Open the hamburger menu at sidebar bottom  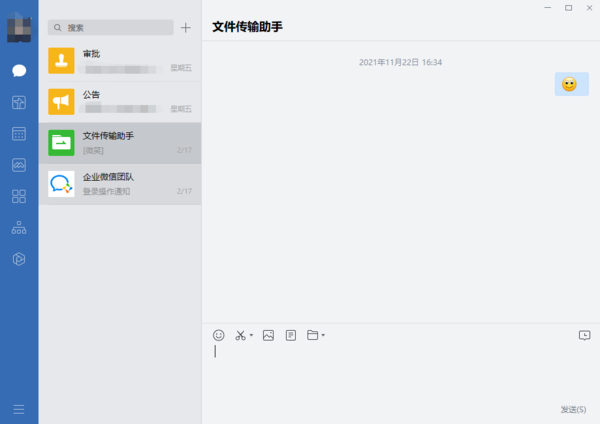18,409
